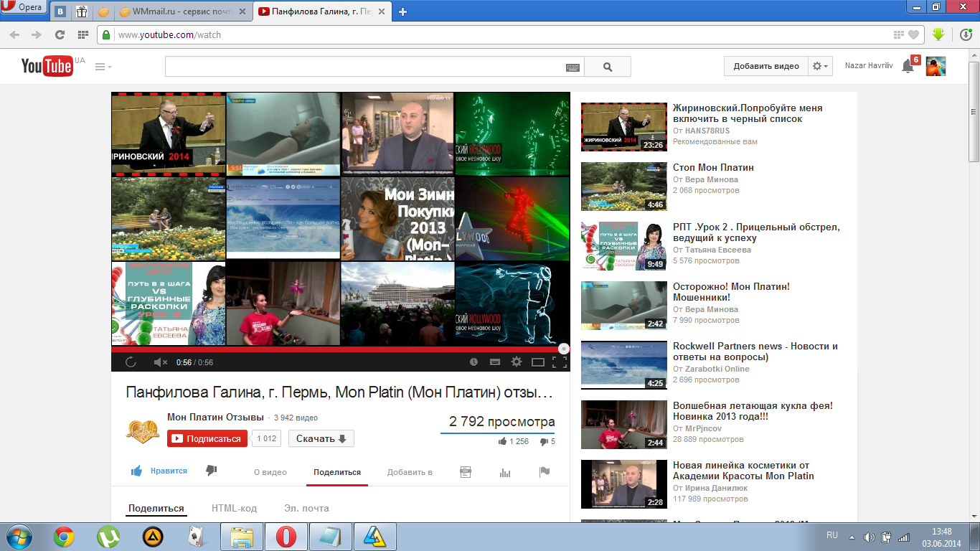Switch to the WMmail.ru browser tab
980x551 pixels.
(x=182, y=11)
